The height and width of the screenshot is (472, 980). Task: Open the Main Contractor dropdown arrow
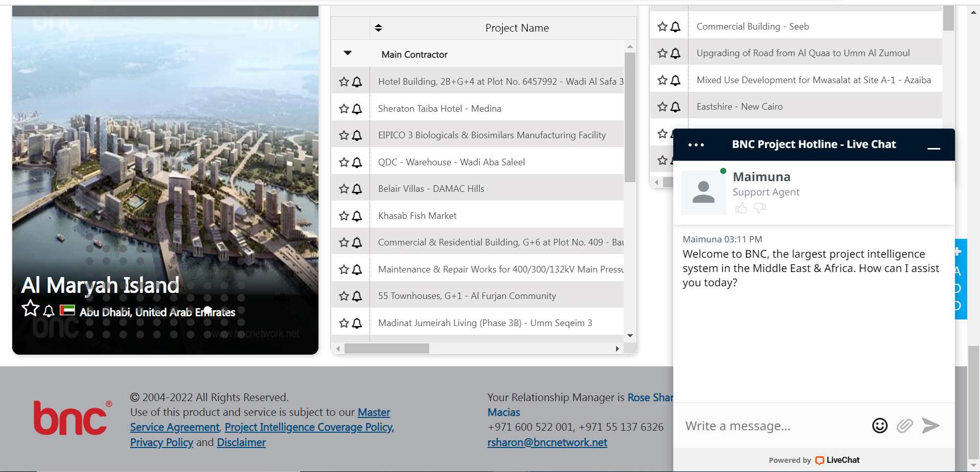(347, 54)
